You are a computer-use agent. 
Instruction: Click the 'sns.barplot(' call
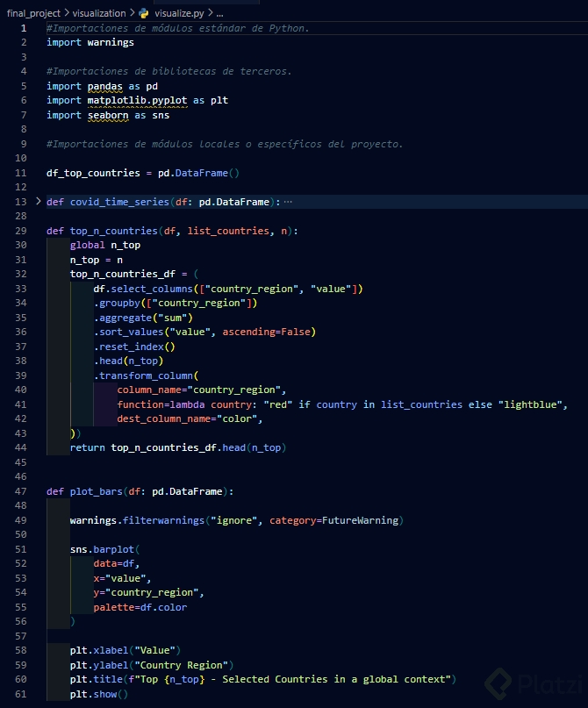[x=104, y=549]
